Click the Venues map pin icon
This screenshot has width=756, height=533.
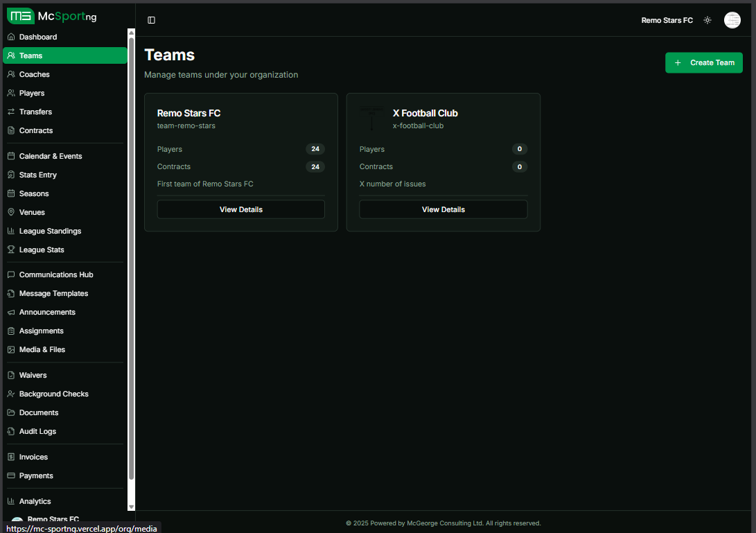click(11, 212)
